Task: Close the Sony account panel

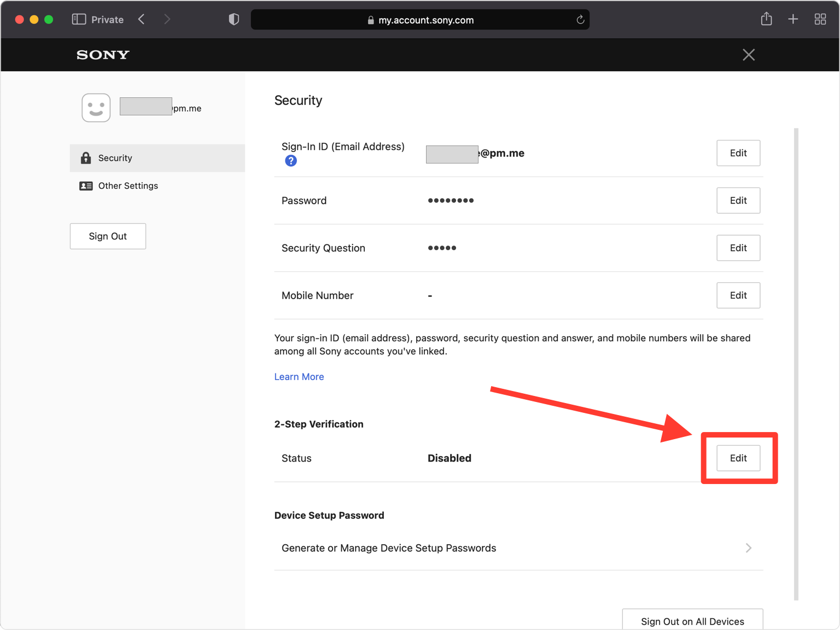Action: (748, 55)
